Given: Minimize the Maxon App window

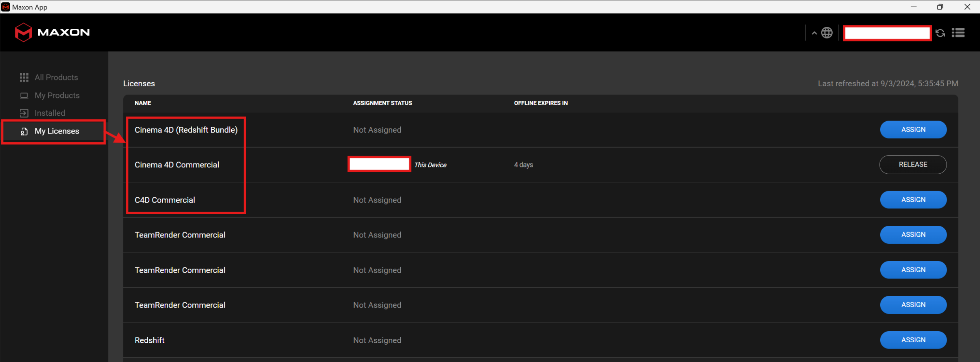Looking at the screenshot, I should [x=914, y=7].
